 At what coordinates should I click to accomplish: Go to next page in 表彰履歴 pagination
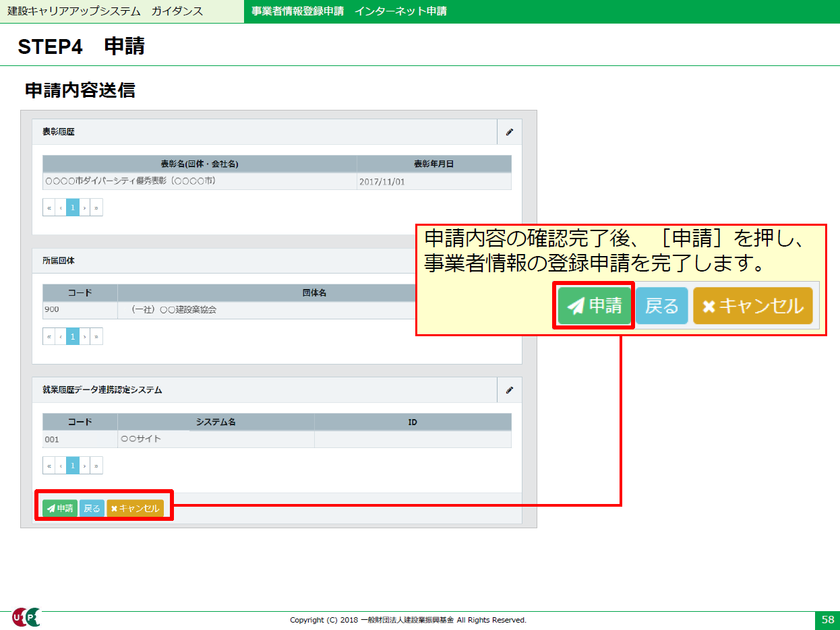pos(84,208)
